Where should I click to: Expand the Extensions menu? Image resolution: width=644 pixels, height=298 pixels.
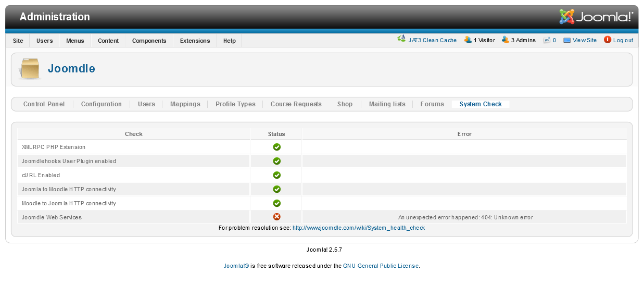195,41
